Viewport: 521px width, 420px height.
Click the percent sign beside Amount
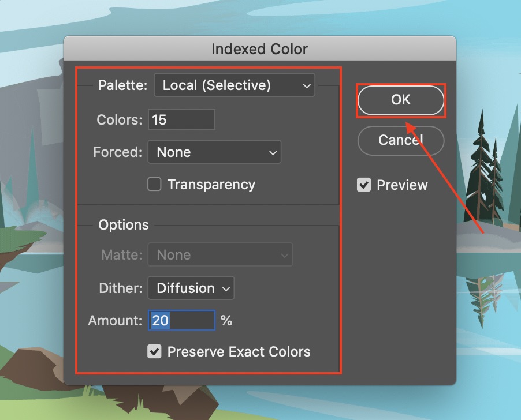click(x=226, y=320)
